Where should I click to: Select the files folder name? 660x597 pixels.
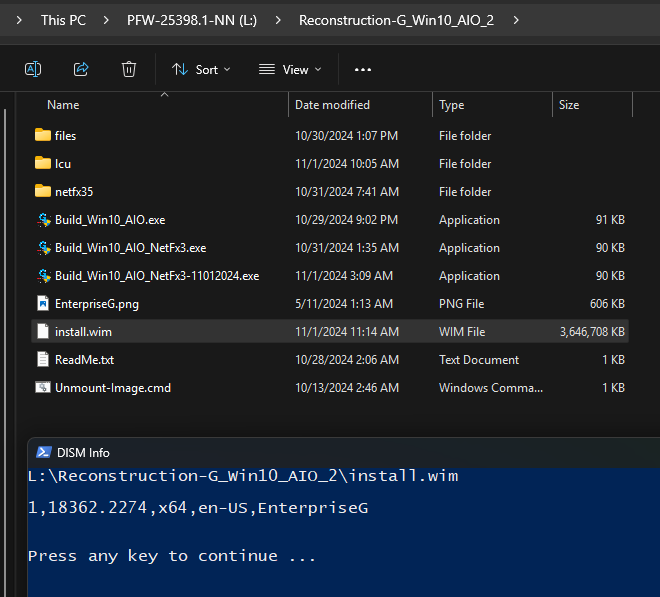tap(65, 136)
